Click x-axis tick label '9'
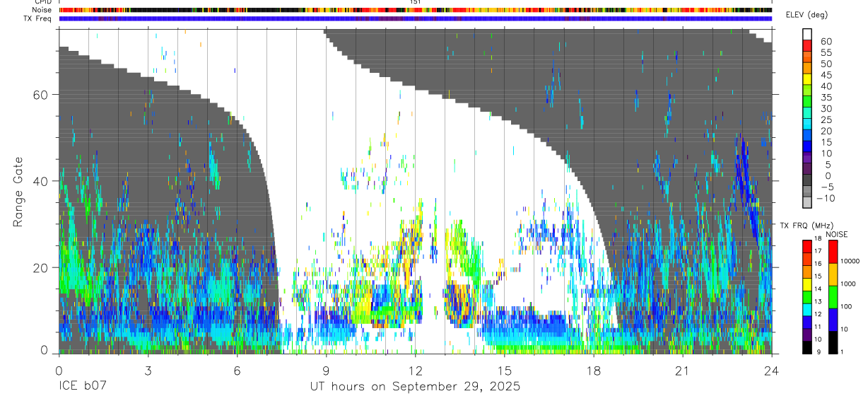Screen dimensions: 868x401 [326, 370]
